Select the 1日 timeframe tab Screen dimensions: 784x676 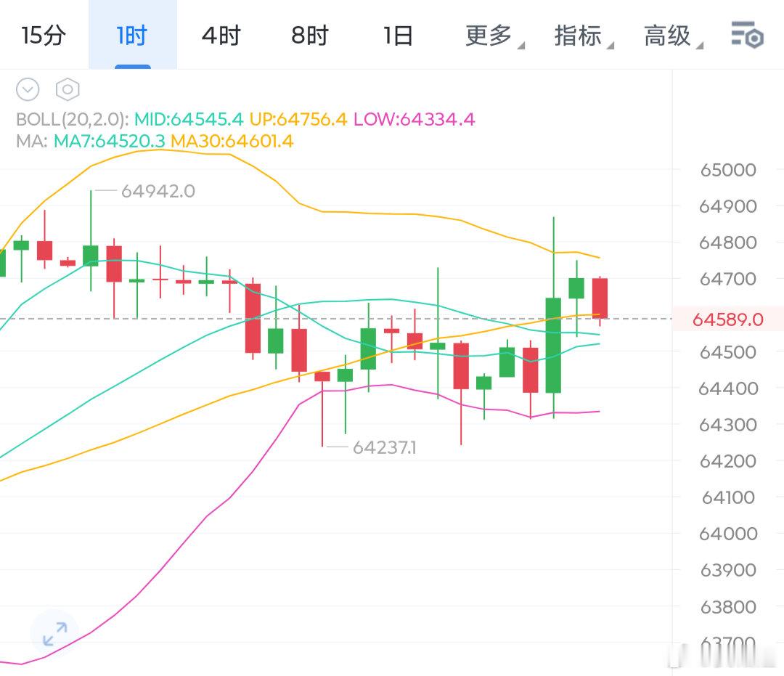398,36
